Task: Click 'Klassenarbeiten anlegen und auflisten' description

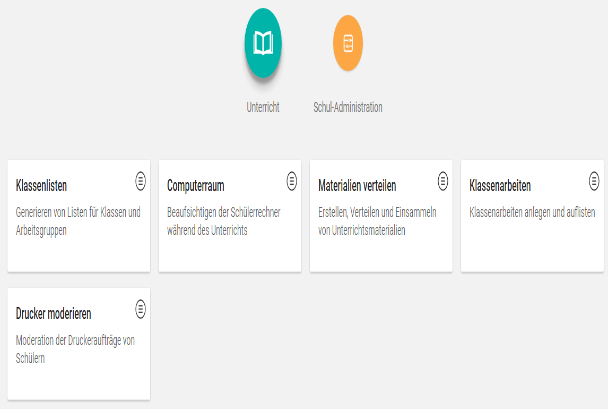Action: (x=532, y=212)
